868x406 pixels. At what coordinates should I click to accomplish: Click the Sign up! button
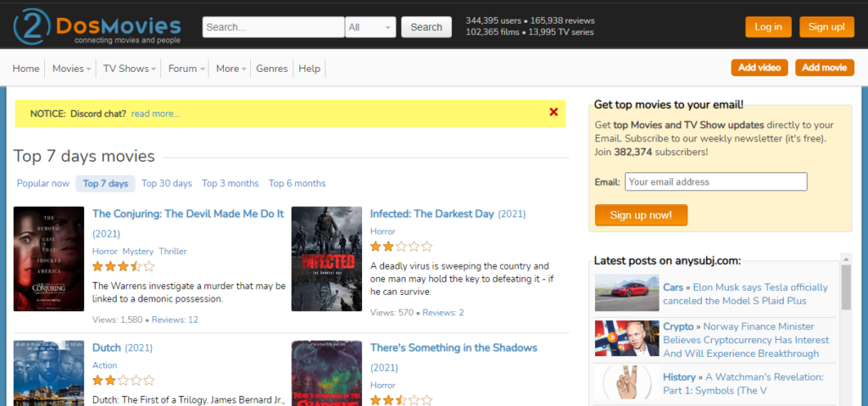click(826, 26)
